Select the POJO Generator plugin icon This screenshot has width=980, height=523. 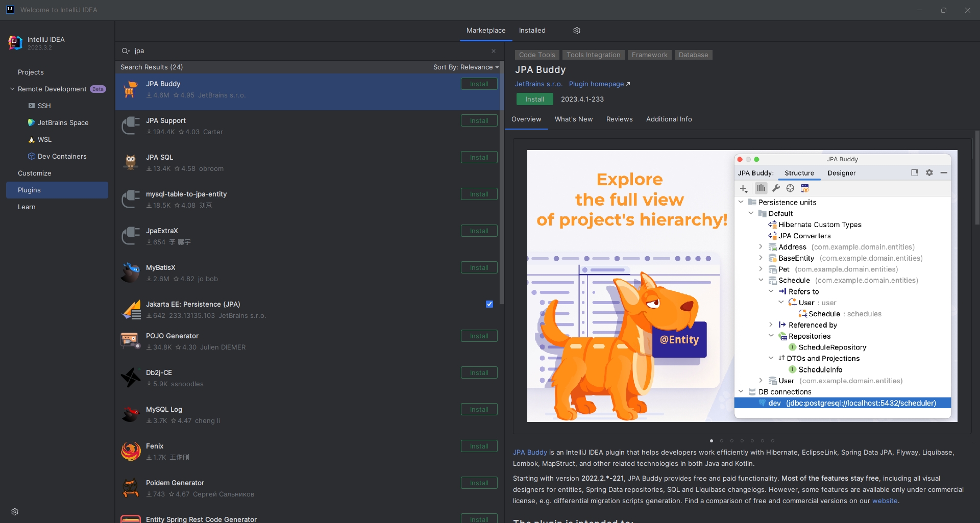pyautogui.click(x=131, y=340)
